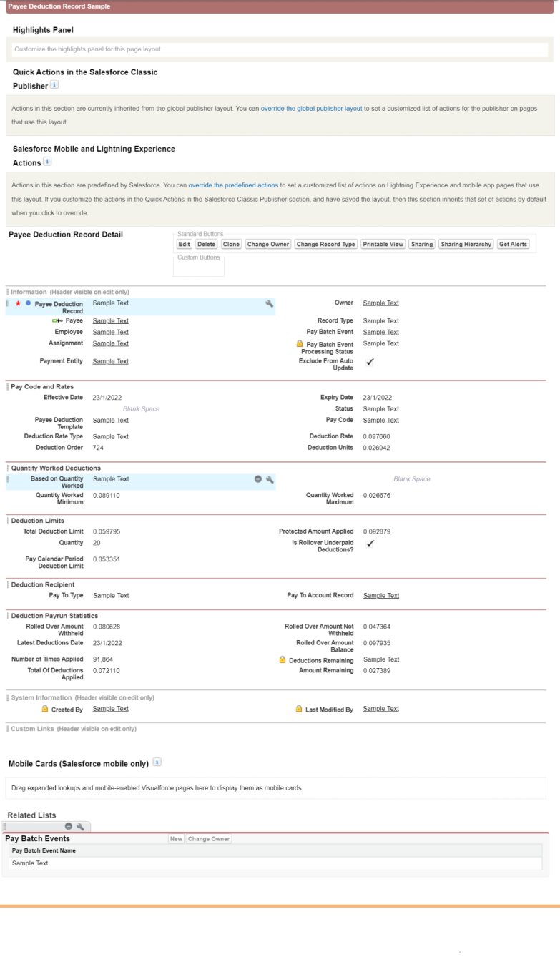Grab the Deduction Limits section handle
The height and width of the screenshot is (957, 560).
tap(8, 521)
